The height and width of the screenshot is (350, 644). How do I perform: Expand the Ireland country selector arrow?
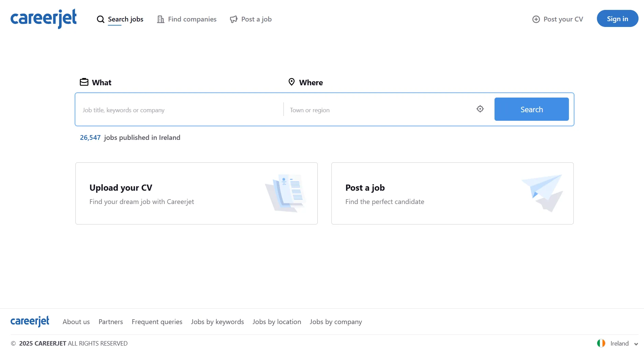636,344
